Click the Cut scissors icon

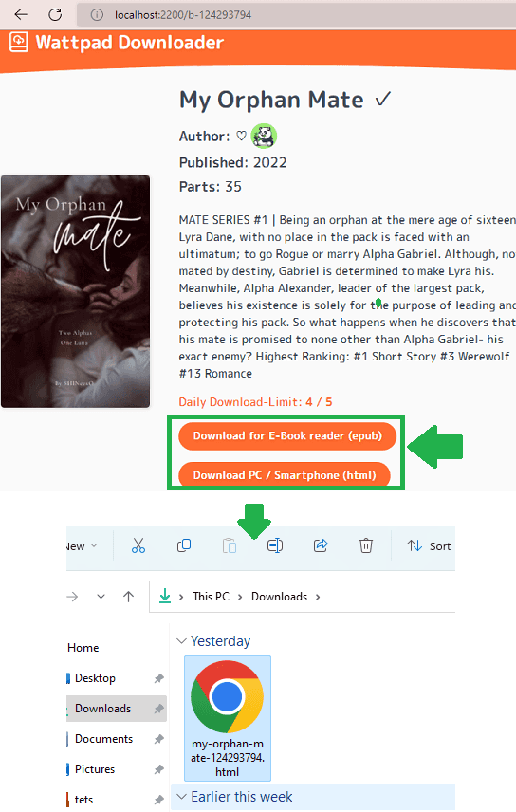(x=138, y=545)
